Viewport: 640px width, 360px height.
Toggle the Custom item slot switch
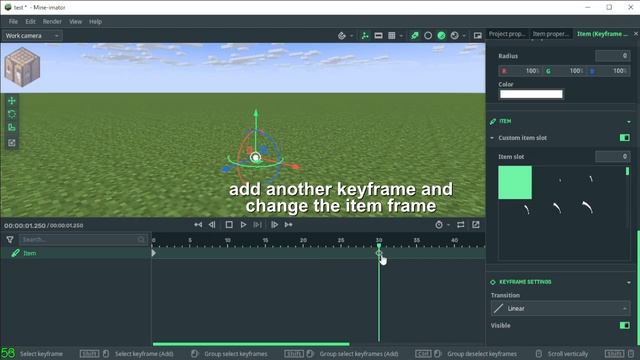[x=624, y=138]
